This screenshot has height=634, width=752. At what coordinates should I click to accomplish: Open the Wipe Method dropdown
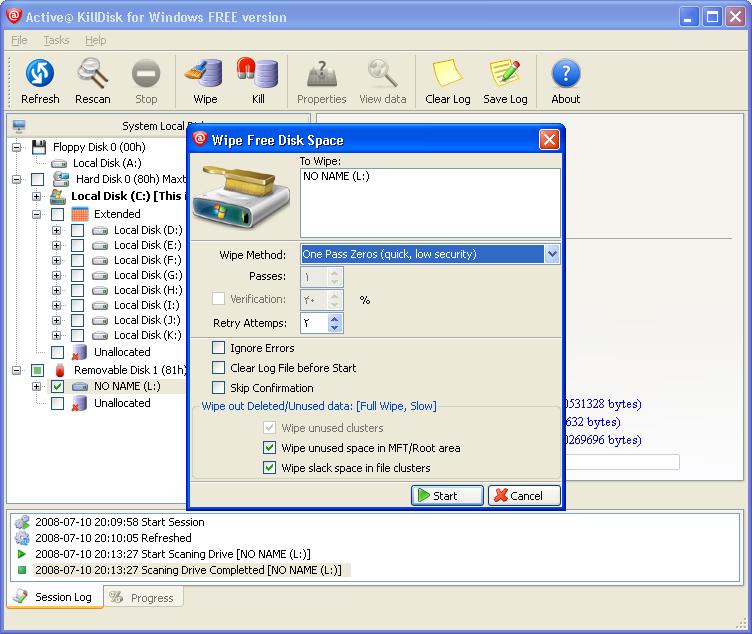[552, 254]
